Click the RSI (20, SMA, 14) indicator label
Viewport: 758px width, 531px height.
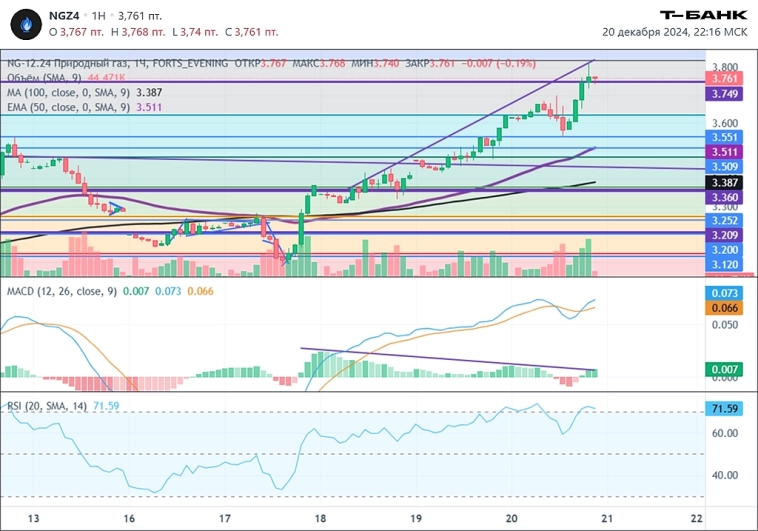tap(46, 405)
